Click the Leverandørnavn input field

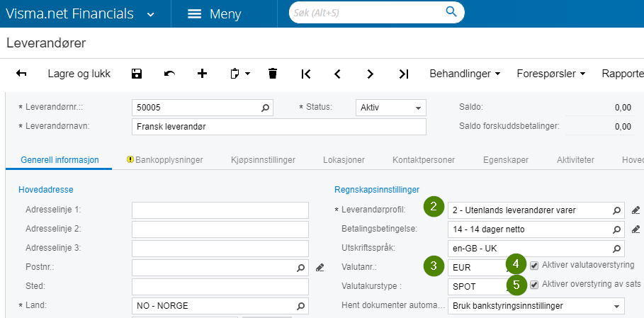(x=278, y=127)
